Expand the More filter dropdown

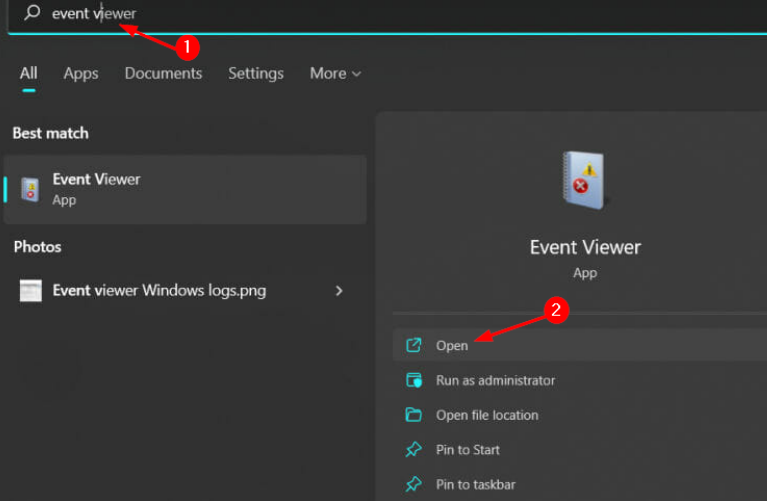(x=335, y=73)
